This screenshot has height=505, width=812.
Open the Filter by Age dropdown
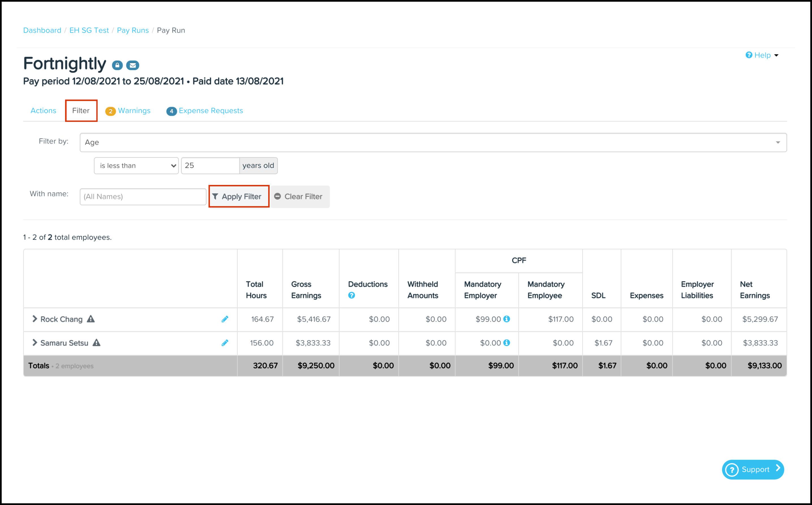433,142
